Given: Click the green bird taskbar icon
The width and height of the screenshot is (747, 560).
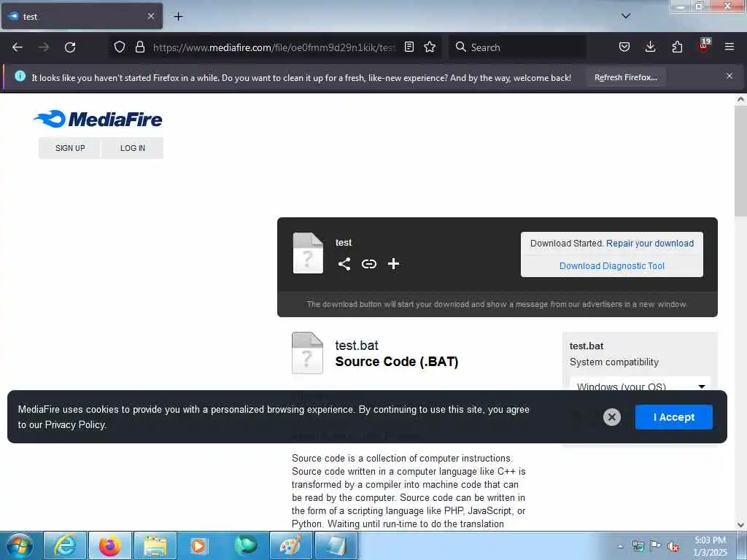Looking at the screenshot, I should (x=246, y=545).
